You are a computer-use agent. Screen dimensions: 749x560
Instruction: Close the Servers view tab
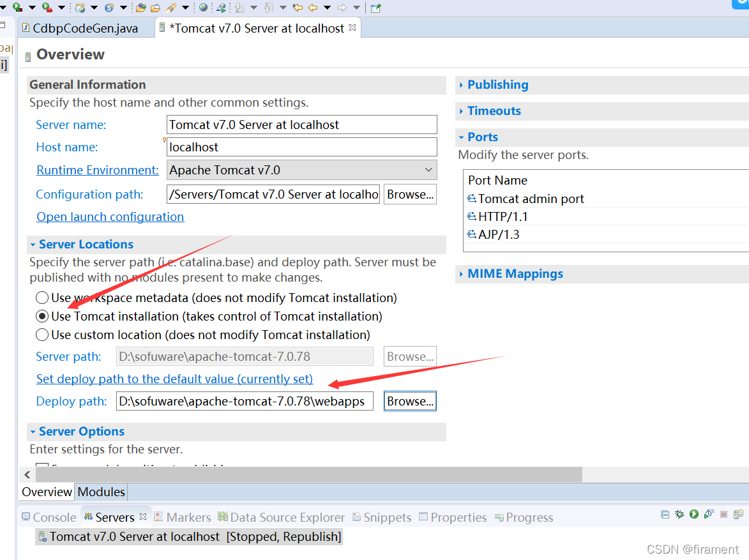(x=143, y=517)
